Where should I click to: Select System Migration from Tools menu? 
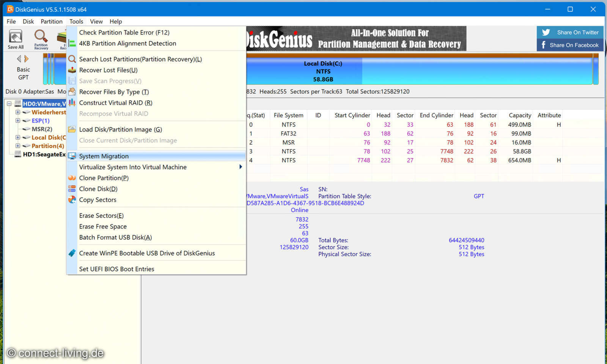(104, 156)
